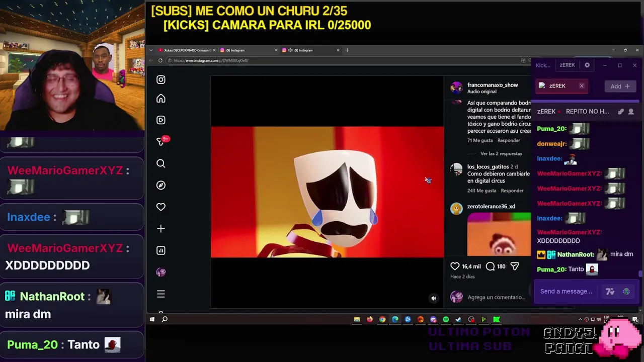Viewport: 644px width, 362px height.
Task: Go to Instagram Home feed icon
Action: 161,99
